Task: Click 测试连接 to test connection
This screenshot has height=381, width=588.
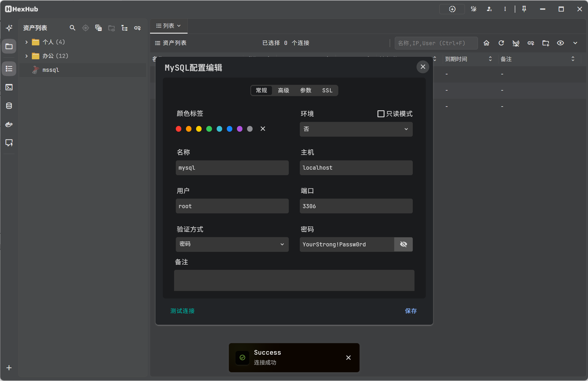Action: (x=182, y=311)
